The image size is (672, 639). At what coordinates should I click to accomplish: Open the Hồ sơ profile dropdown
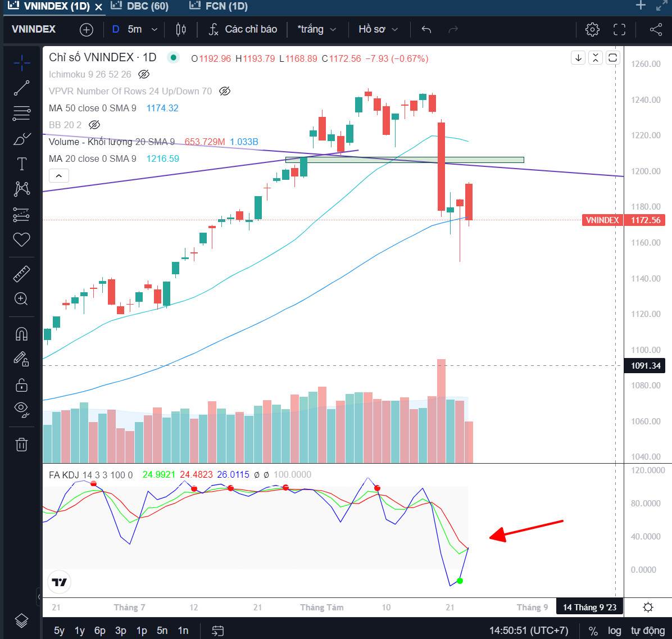(x=378, y=30)
